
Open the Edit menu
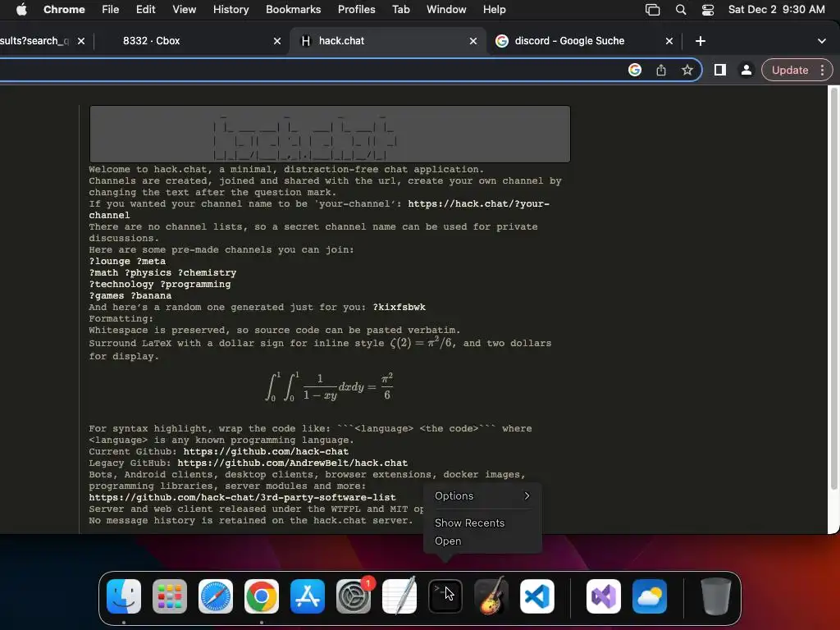coord(145,10)
